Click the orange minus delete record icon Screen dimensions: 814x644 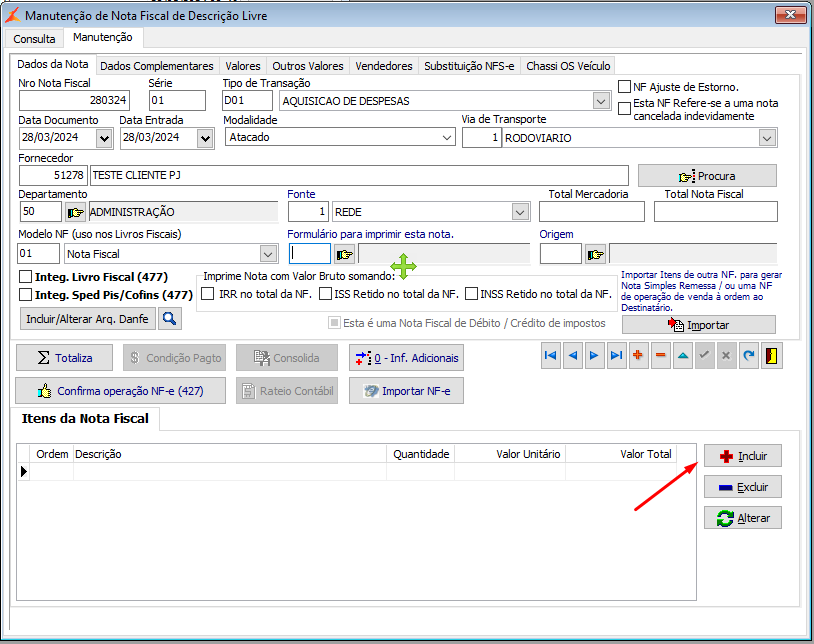[x=660, y=357]
